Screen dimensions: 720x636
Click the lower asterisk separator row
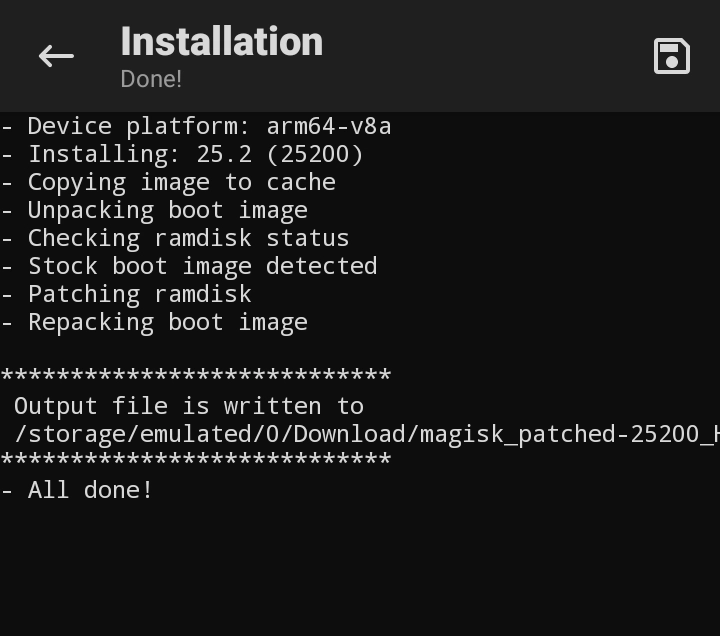pyautogui.click(x=195, y=460)
